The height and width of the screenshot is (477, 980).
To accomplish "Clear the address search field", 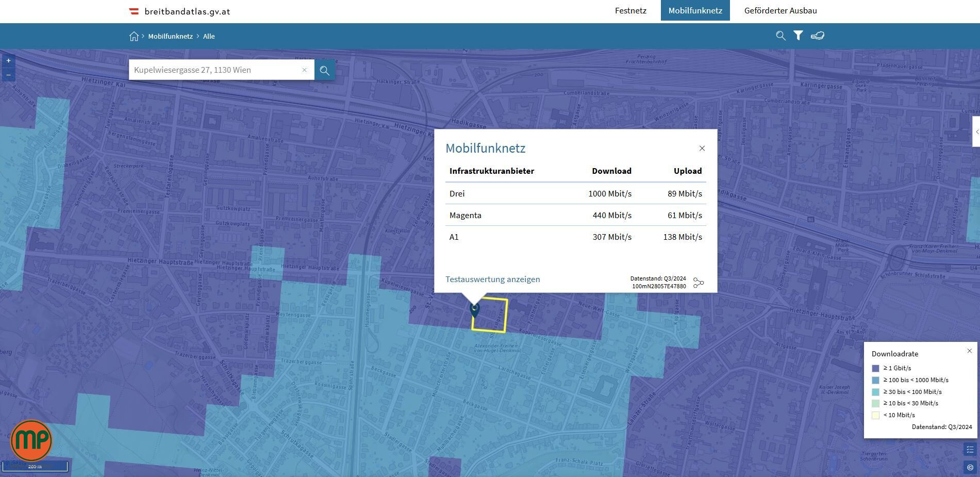I will click(304, 70).
